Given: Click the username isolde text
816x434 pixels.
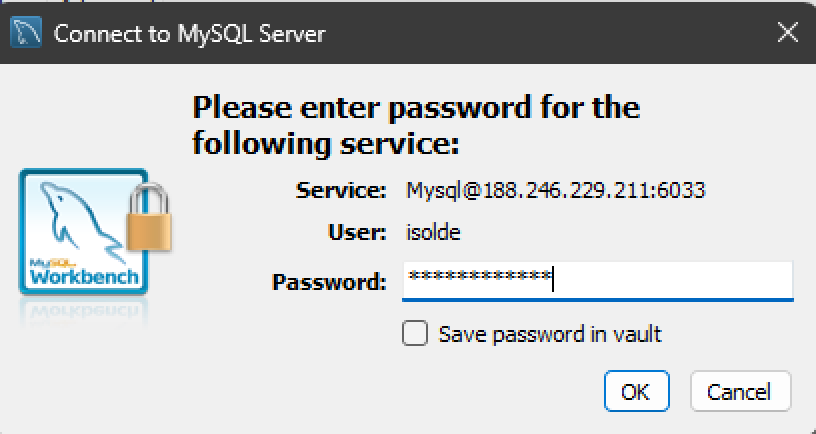Looking at the screenshot, I should 433,232.
